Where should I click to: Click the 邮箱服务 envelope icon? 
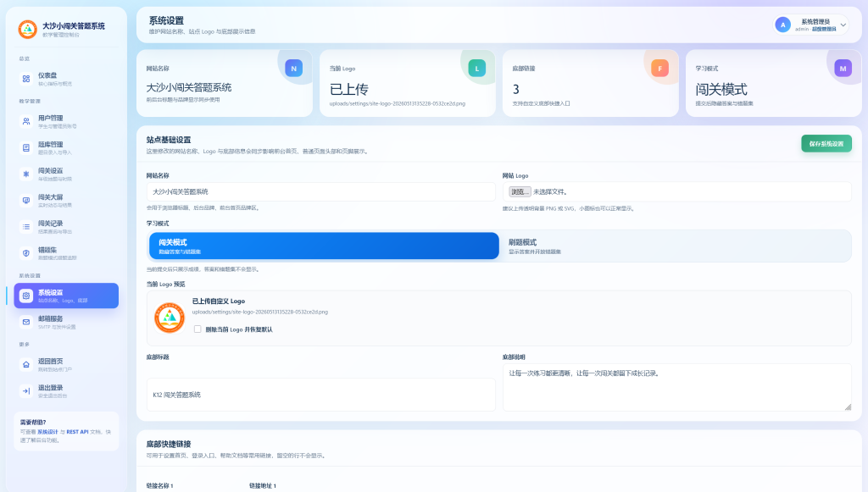click(x=26, y=322)
